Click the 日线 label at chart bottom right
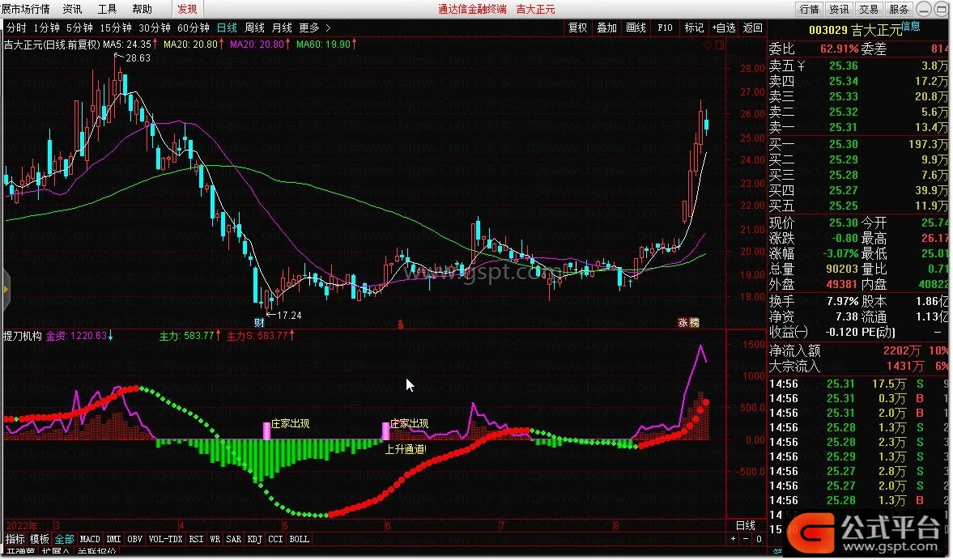The height and width of the screenshot is (560, 953). pyautogui.click(x=746, y=525)
